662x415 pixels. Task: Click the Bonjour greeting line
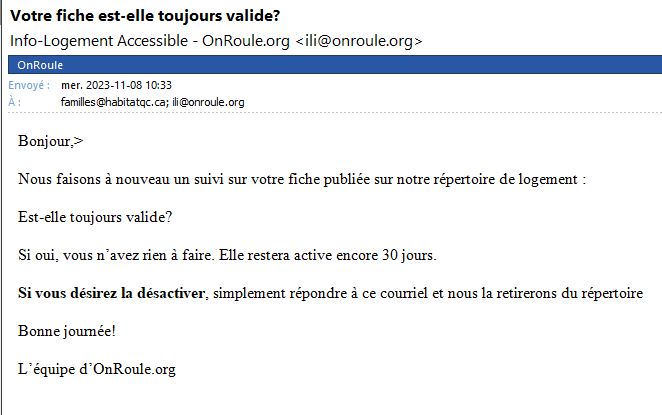point(51,141)
